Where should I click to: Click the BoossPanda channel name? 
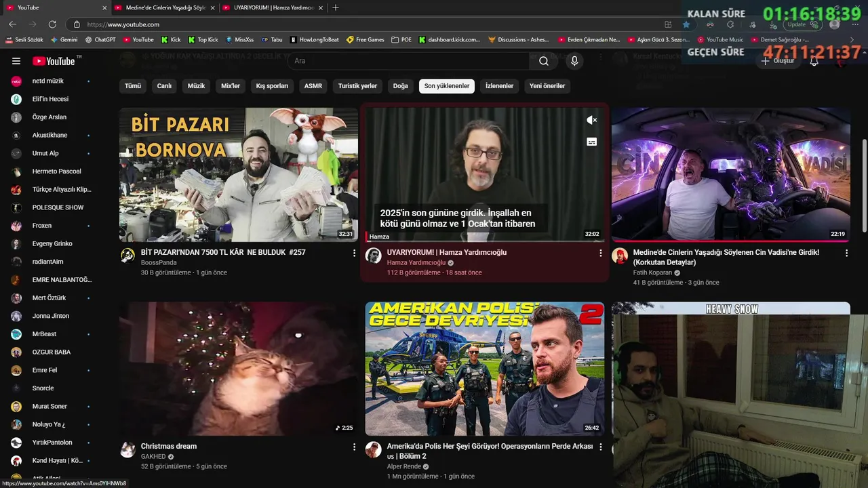click(x=159, y=262)
